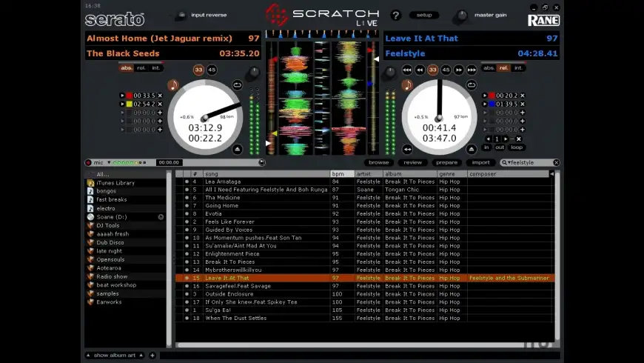Rewind right deck double-arrow button

point(420,70)
